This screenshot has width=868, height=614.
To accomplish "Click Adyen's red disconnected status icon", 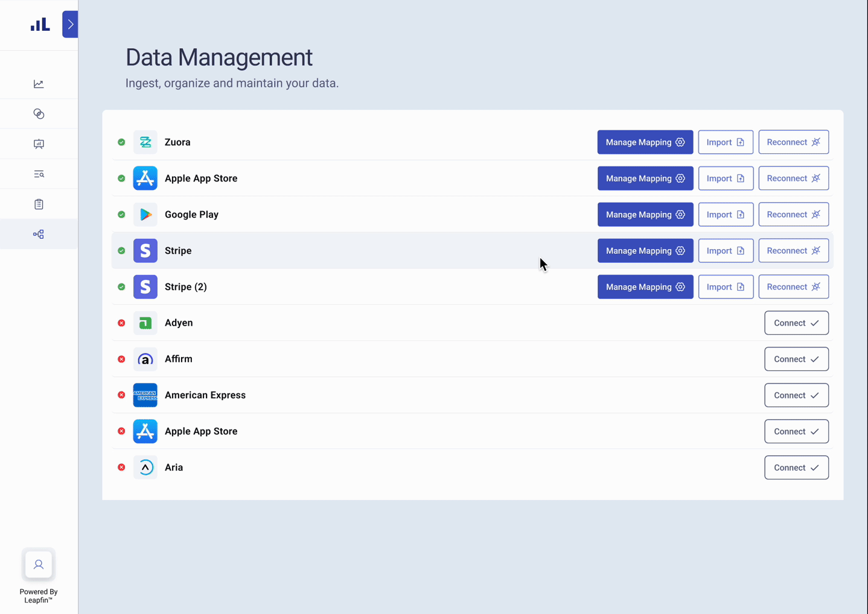I will 121,323.
